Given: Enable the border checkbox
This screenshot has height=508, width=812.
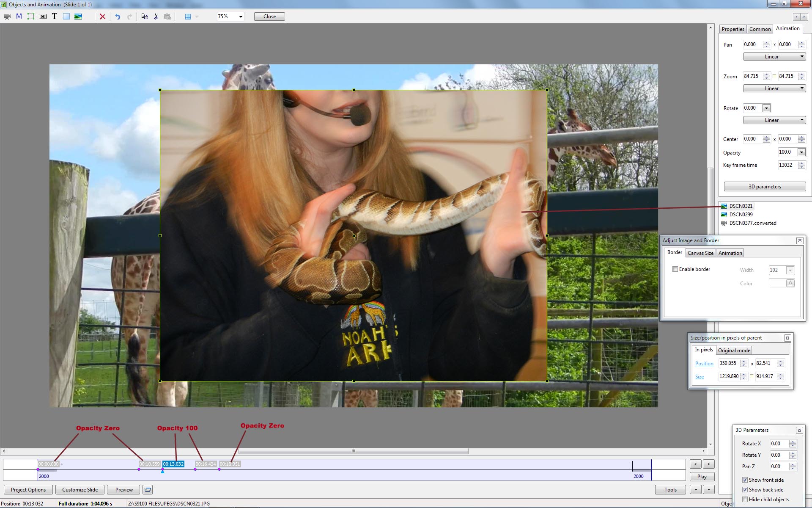Looking at the screenshot, I should click(x=675, y=269).
